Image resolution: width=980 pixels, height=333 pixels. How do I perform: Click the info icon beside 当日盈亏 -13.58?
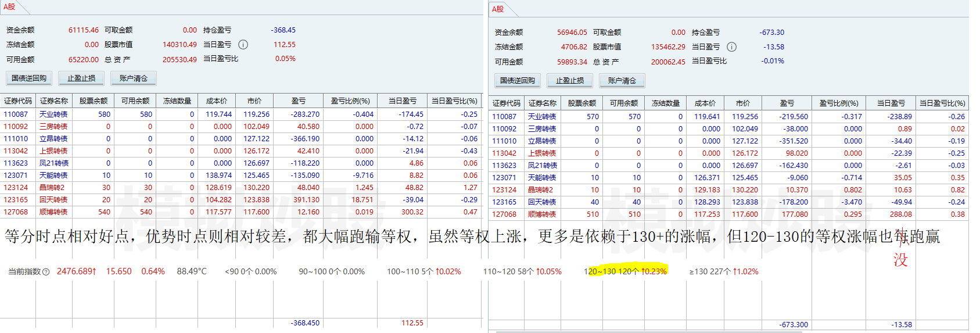coord(732,47)
